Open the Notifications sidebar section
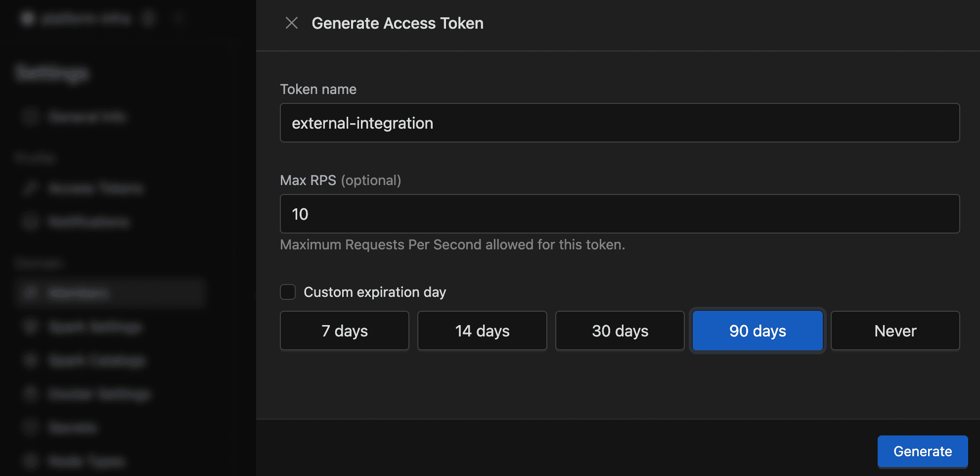This screenshot has width=980, height=476. 90,222
